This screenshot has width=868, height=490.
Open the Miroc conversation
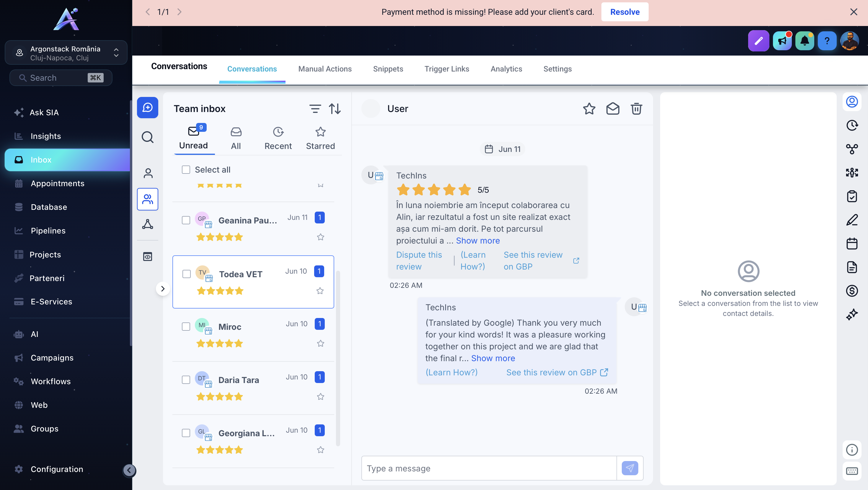tap(253, 335)
